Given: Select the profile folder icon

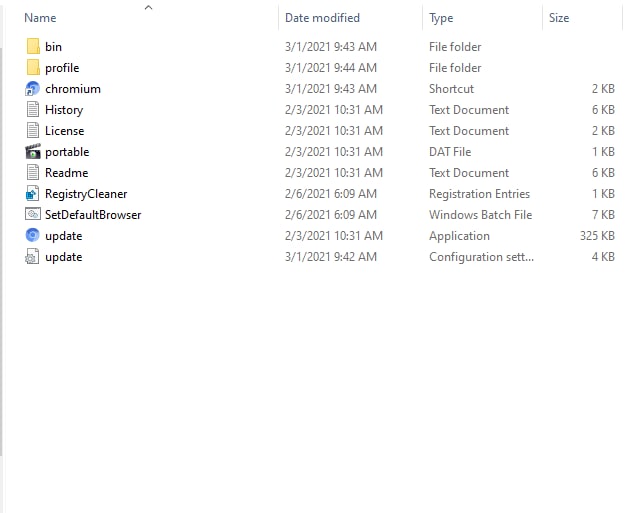Looking at the screenshot, I should (33, 68).
